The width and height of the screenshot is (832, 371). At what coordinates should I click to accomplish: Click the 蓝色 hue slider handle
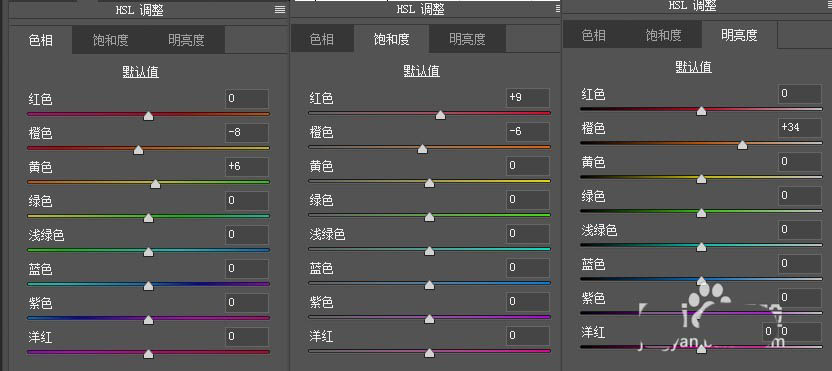(149, 286)
